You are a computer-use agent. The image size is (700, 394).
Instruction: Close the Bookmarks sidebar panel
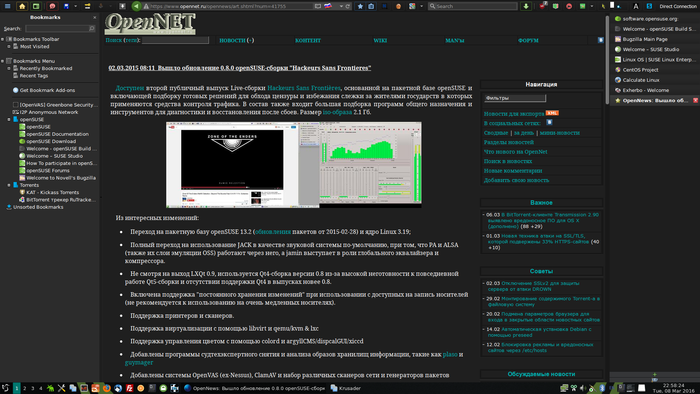point(94,17)
